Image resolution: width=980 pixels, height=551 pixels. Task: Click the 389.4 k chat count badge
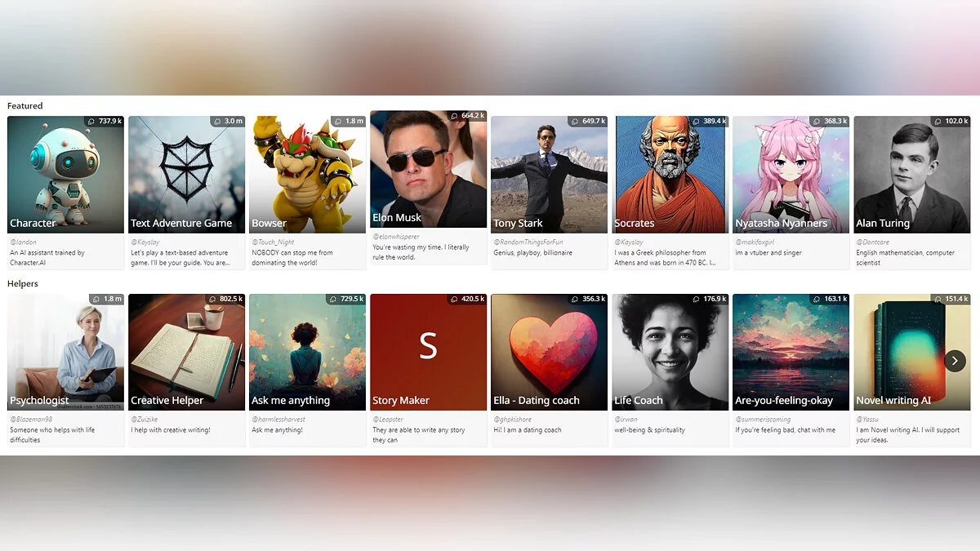[x=709, y=121]
